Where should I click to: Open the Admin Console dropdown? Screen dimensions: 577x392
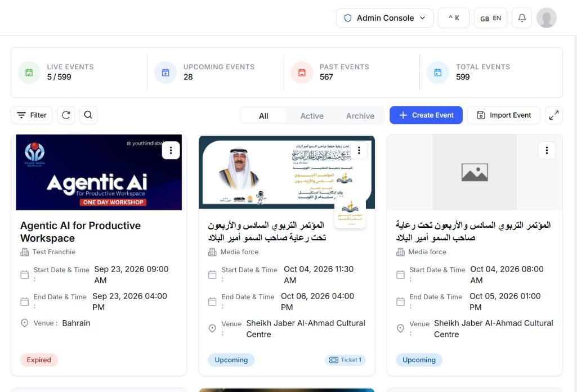384,18
